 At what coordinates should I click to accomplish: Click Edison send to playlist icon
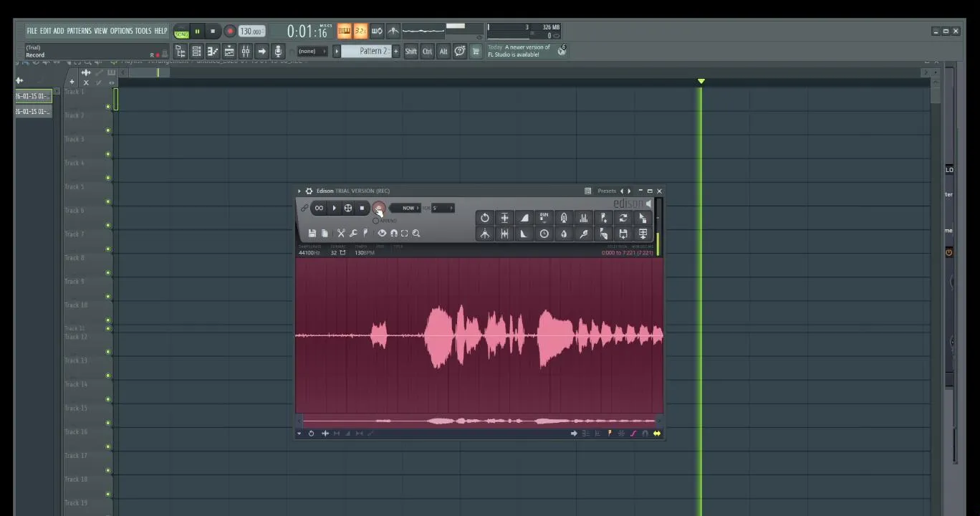coord(643,234)
